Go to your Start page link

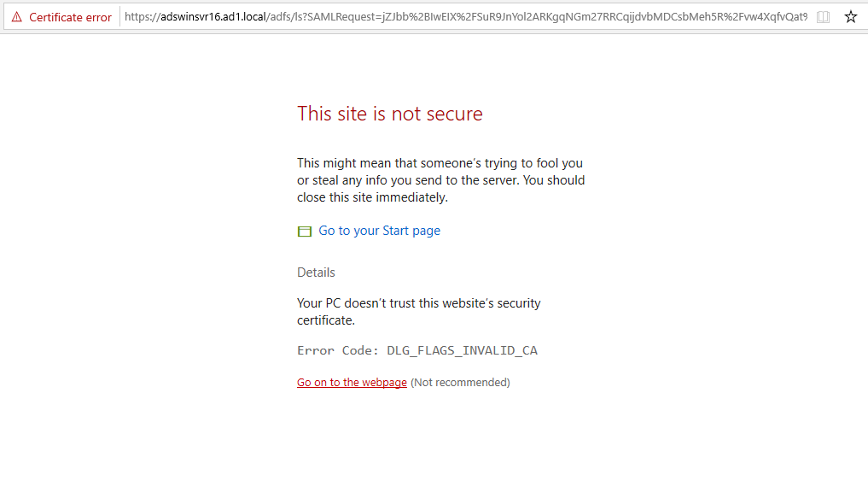[x=379, y=231]
